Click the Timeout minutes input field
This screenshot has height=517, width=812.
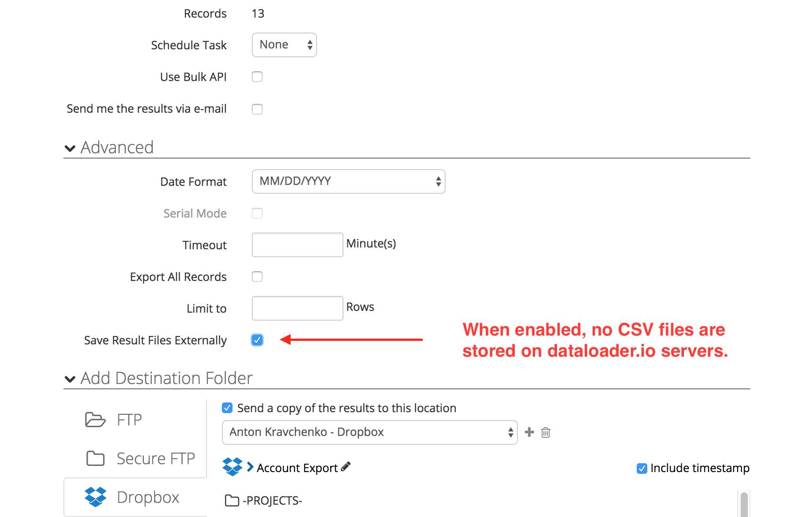click(297, 245)
